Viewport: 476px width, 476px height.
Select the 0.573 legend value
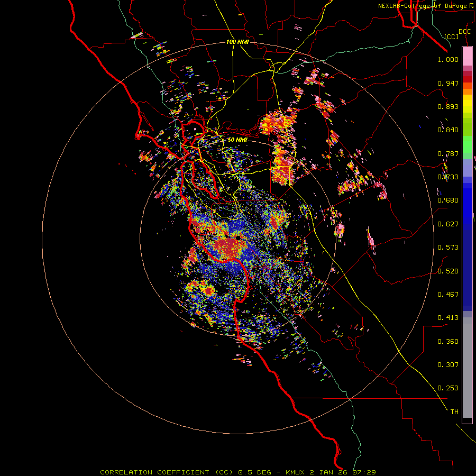tap(448, 248)
